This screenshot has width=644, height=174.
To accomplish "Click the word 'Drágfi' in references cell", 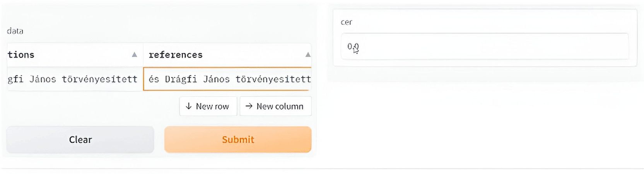I will coord(181,79).
